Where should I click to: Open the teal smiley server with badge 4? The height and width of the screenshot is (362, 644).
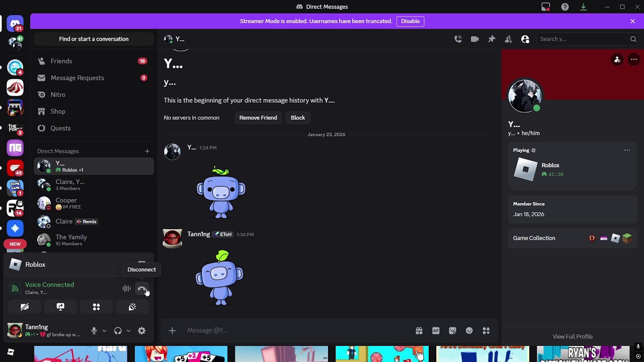click(15, 67)
